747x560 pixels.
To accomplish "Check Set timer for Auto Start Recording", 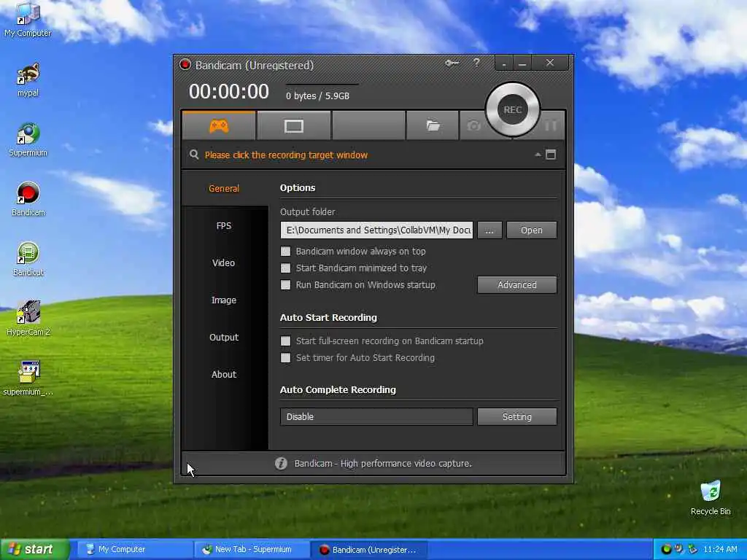I will pos(285,357).
